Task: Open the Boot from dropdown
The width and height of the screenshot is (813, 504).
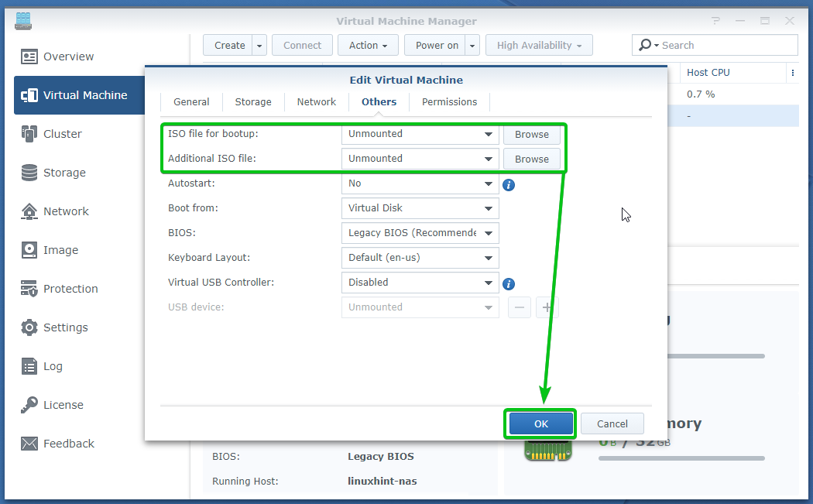Action: 420,208
